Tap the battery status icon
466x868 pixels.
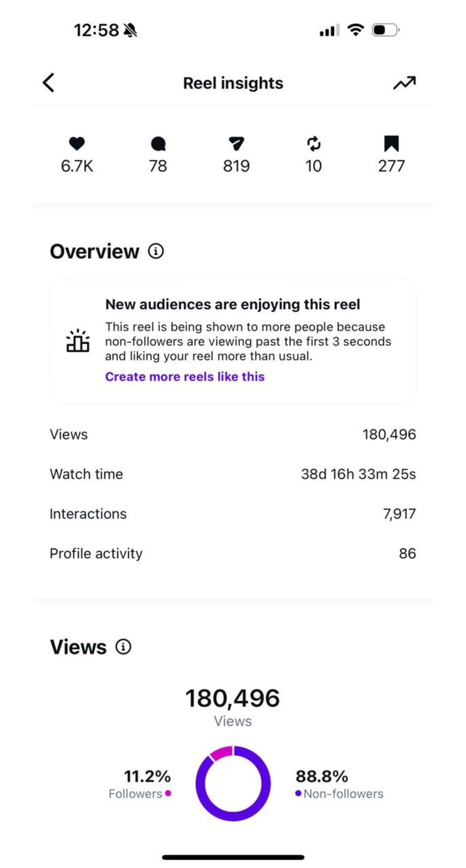pyautogui.click(x=385, y=30)
